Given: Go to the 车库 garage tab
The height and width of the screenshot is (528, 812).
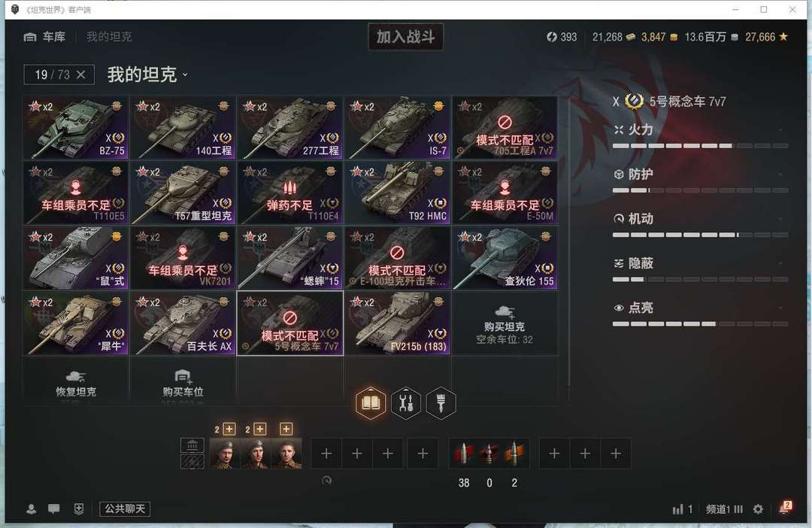Looking at the screenshot, I should [44, 37].
